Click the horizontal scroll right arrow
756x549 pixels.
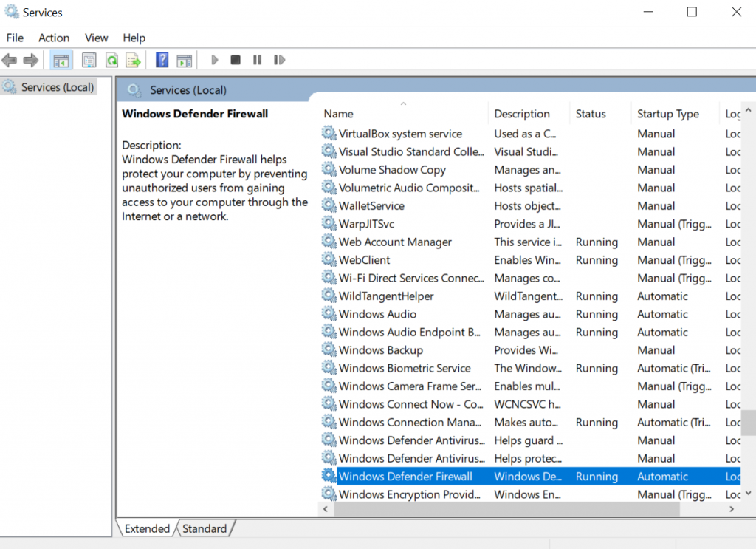click(x=732, y=509)
